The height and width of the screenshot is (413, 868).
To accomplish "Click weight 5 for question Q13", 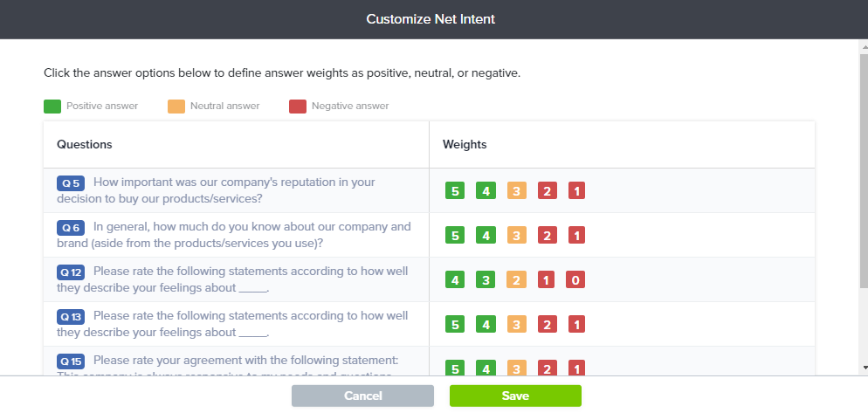I will pos(454,324).
